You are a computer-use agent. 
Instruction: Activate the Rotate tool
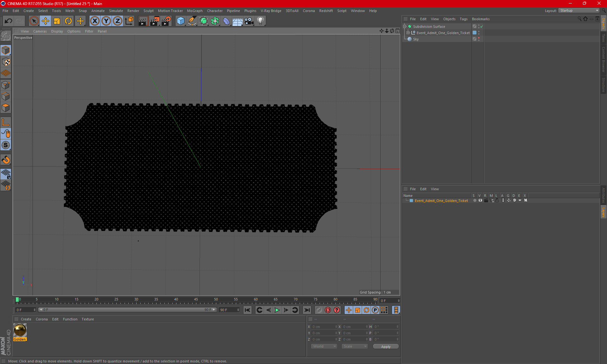(68, 21)
